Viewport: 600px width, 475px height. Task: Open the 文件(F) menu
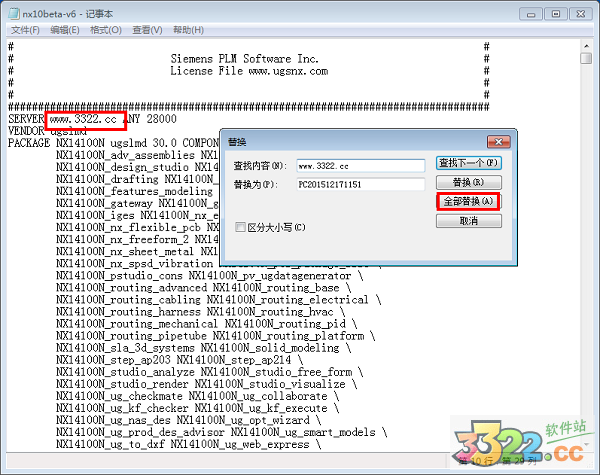pos(25,30)
